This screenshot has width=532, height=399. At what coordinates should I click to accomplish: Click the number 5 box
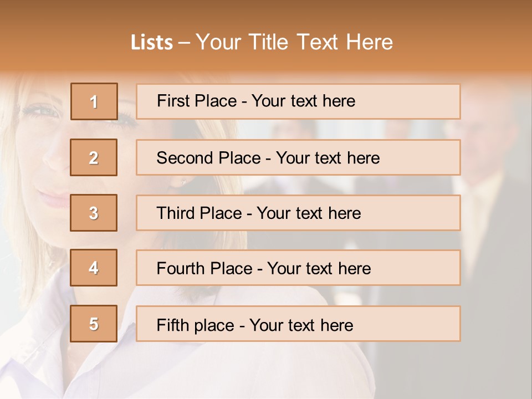(94, 324)
